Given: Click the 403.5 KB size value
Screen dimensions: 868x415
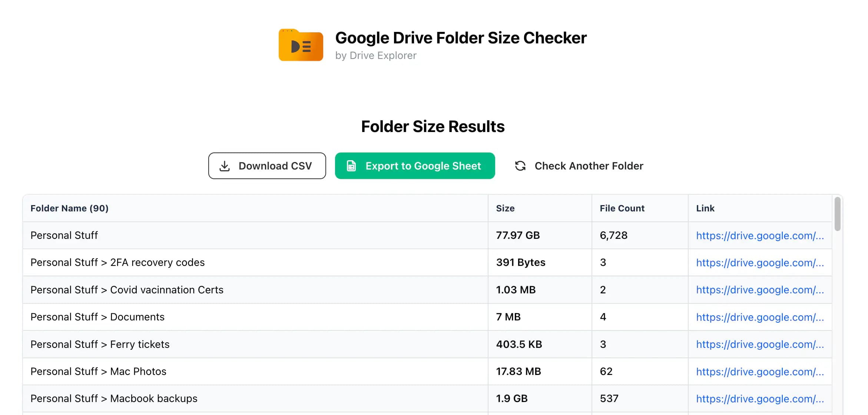Looking at the screenshot, I should click(519, 344).
